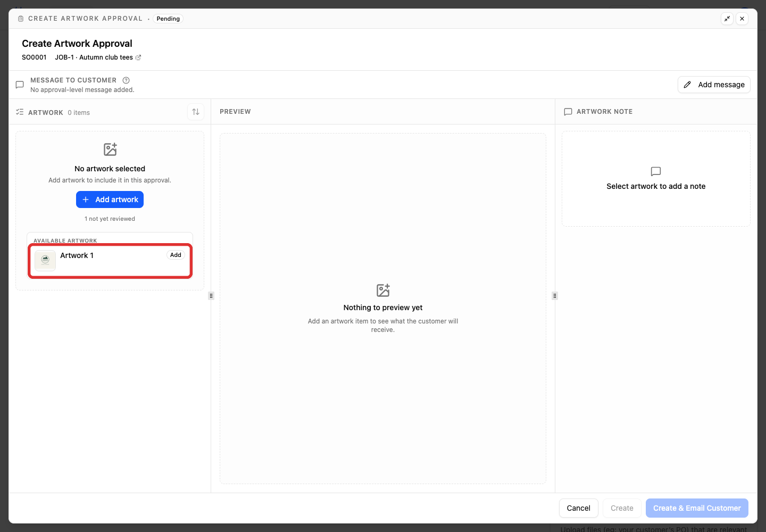This screenshot has width=766, height=532.
Task: Click Create & Email Customer button
Action: pyautogui.click(x=697, y=508)
